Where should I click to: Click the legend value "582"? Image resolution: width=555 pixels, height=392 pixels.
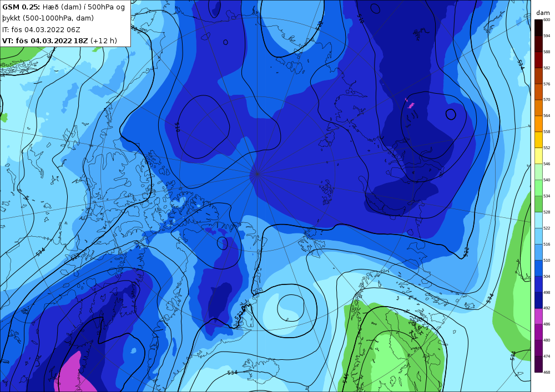pos(547,68)
